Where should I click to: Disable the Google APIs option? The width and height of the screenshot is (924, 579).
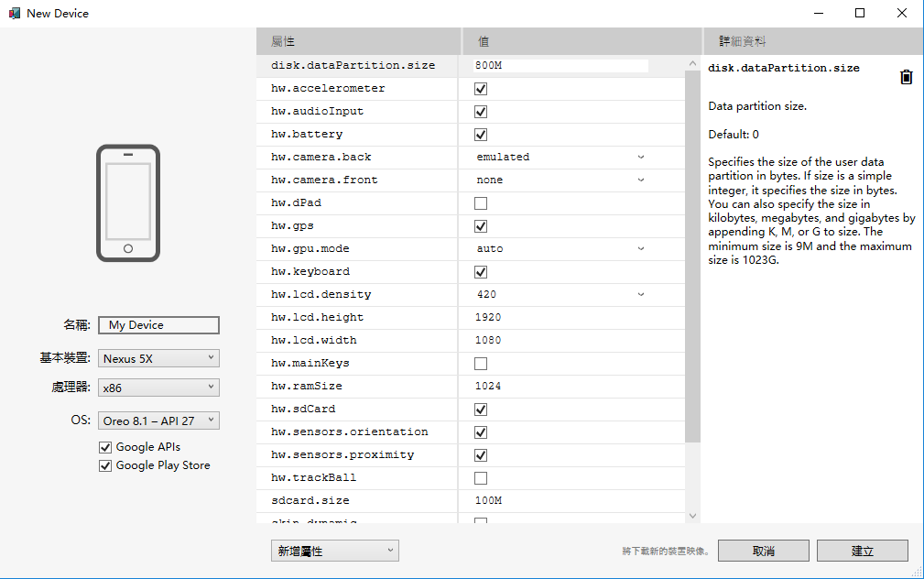tap(105, 447)
